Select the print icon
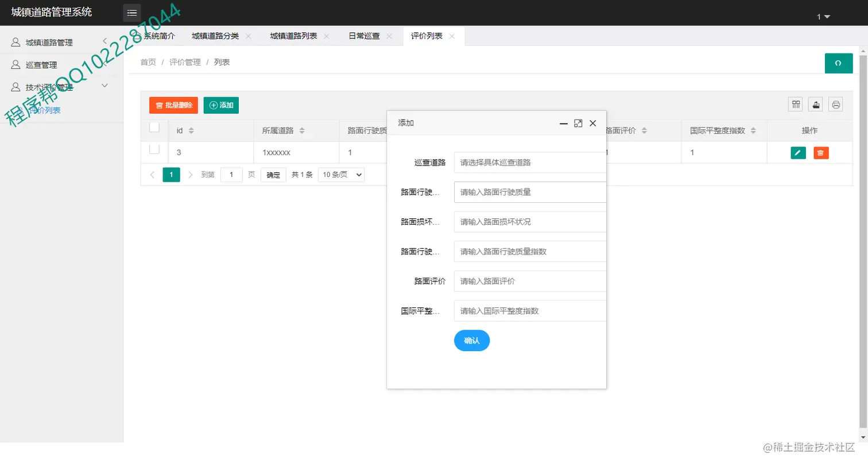 [x=836, y=104]
